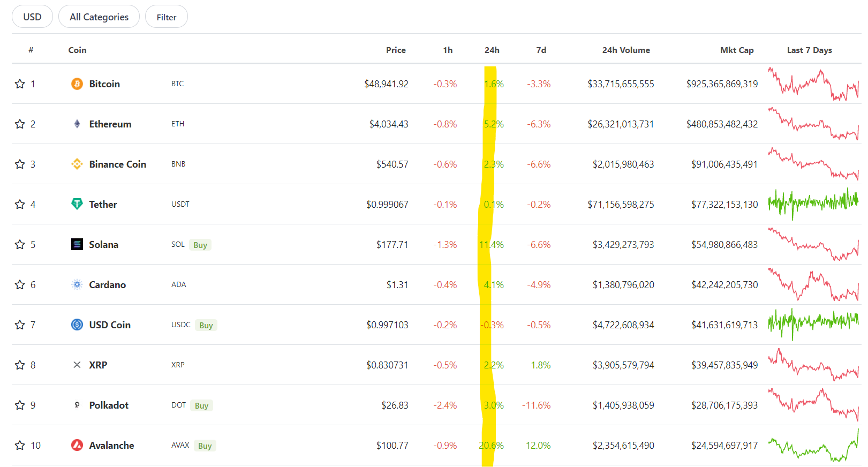This screenshot has height=467, width=868.
Task: Click the Buy button next to DOT
Action: click(x=201, y=405)
